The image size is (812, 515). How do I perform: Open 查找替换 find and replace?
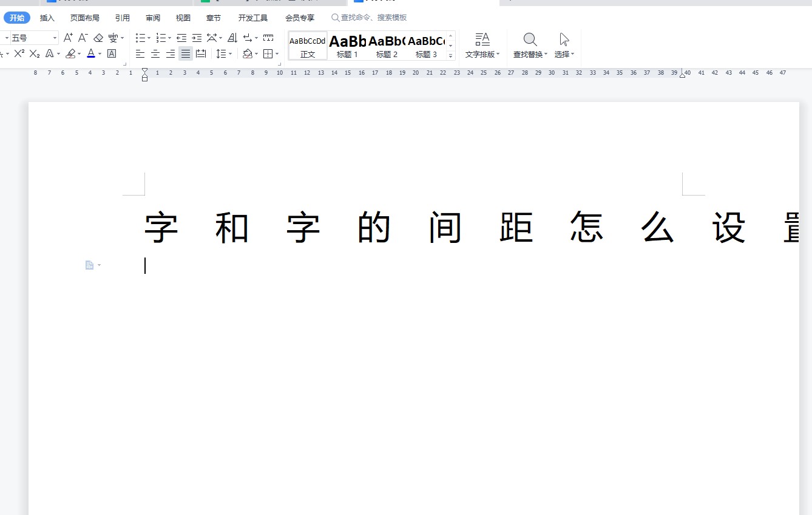point(530,46)
